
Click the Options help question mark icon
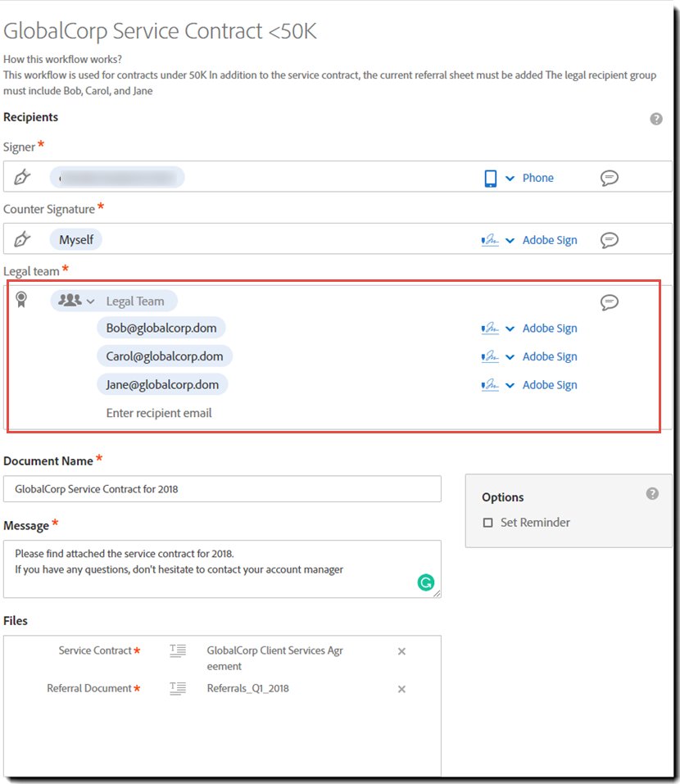click(x=652, y=493)
